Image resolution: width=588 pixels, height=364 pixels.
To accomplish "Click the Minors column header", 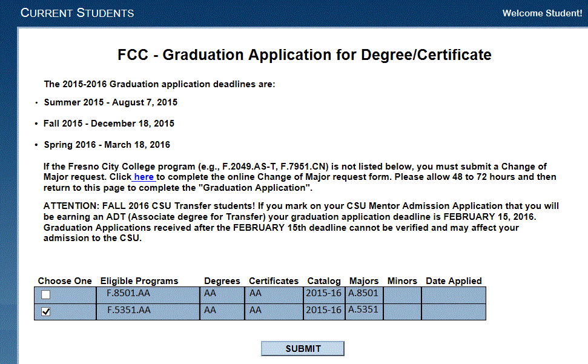I will click(x=402, y=281).
